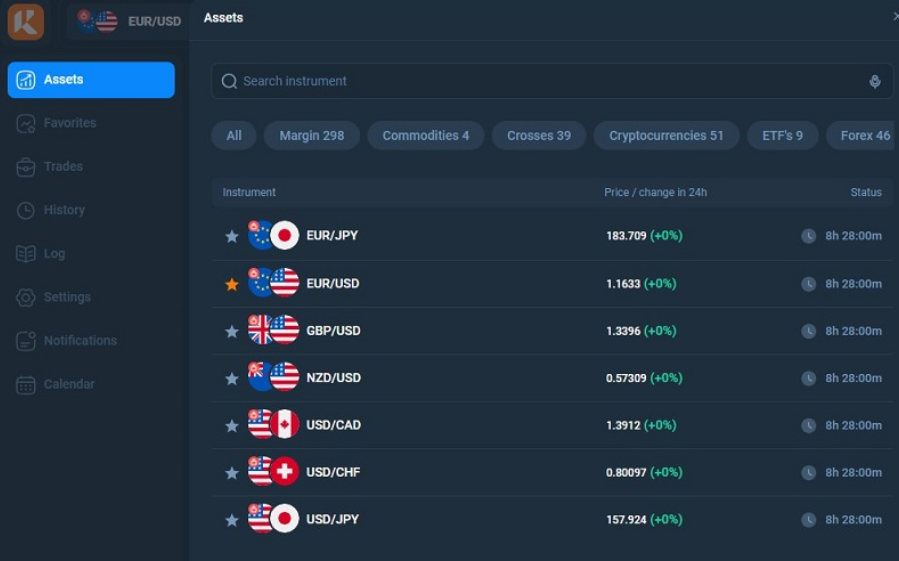899x561 pixels.
Task: Click USD/JPY price 157.924
Action: pyautogui.click(x=626, y=520)
